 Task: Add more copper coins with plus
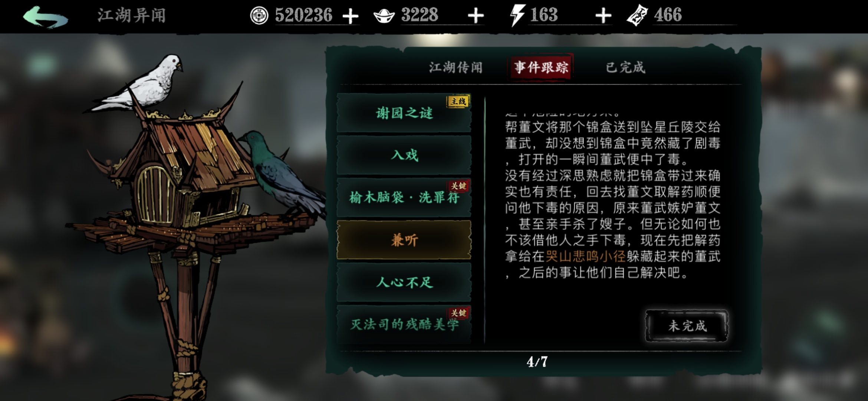[x=350, y=16]
